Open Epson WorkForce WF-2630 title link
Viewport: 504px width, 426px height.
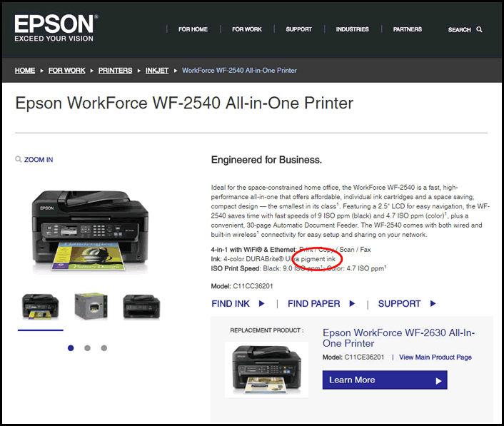(398, 338)
